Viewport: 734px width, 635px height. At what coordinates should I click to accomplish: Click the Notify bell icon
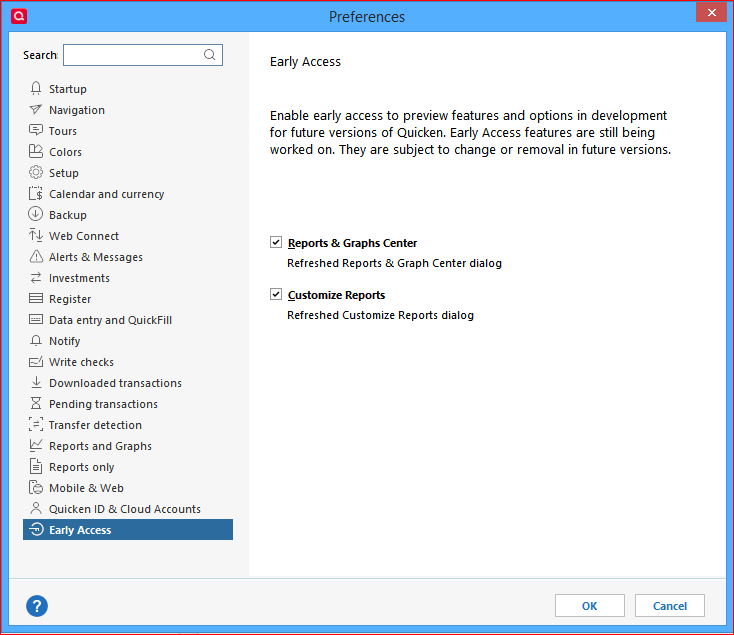[x=36, y=340]
